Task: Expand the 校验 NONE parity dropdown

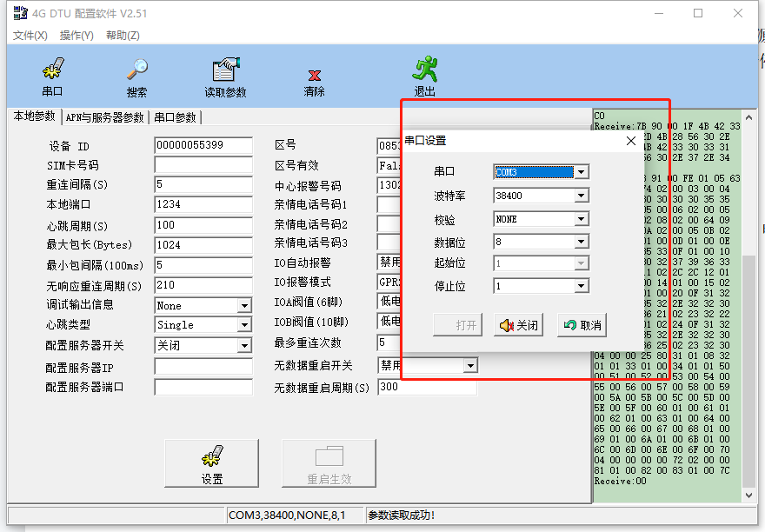Action: click(x=581, y=218)
